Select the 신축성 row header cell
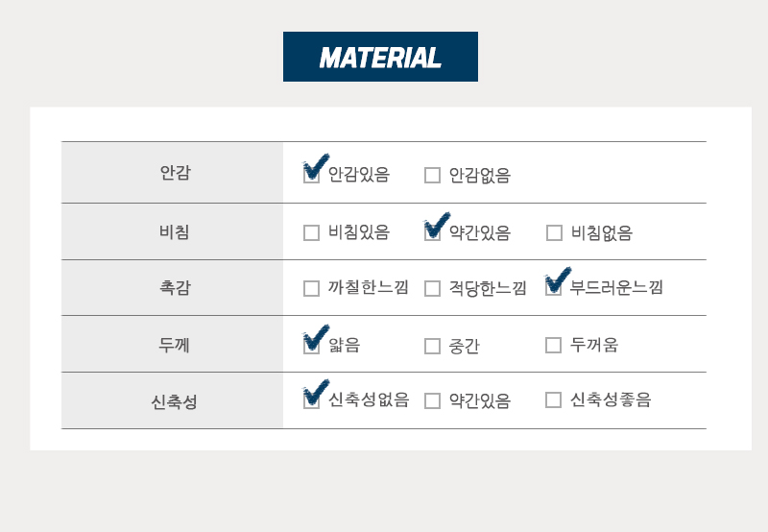 point(173,400)
